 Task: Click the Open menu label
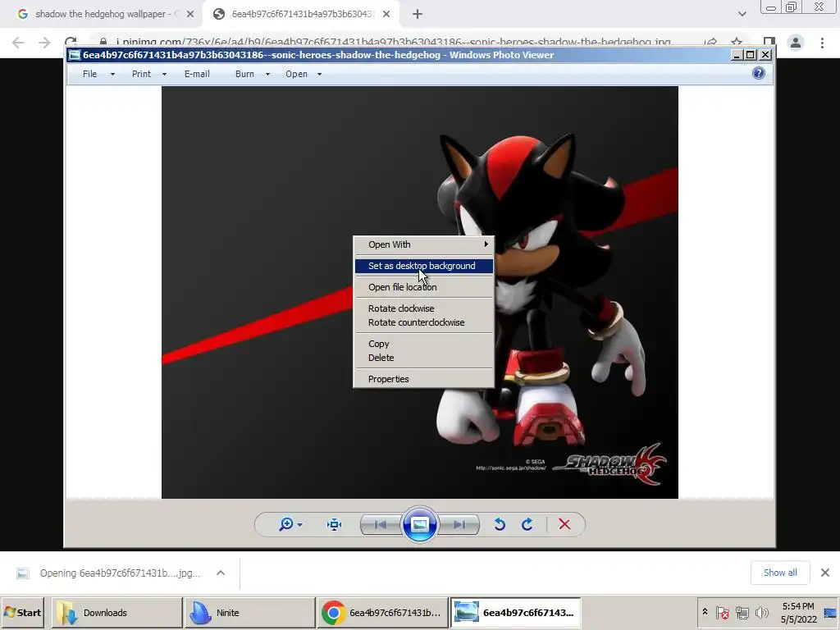point(296,74)
